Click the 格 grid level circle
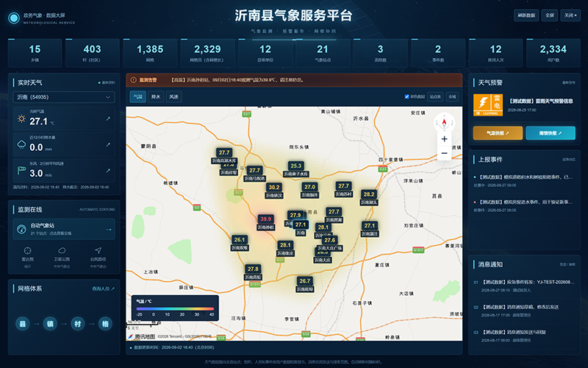Viewport: 588px width, 368px height. (x=105, y=324)
